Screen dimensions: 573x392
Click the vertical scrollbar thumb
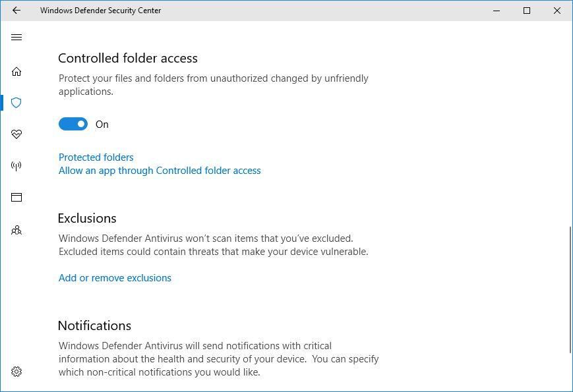[x=570, y=290]
